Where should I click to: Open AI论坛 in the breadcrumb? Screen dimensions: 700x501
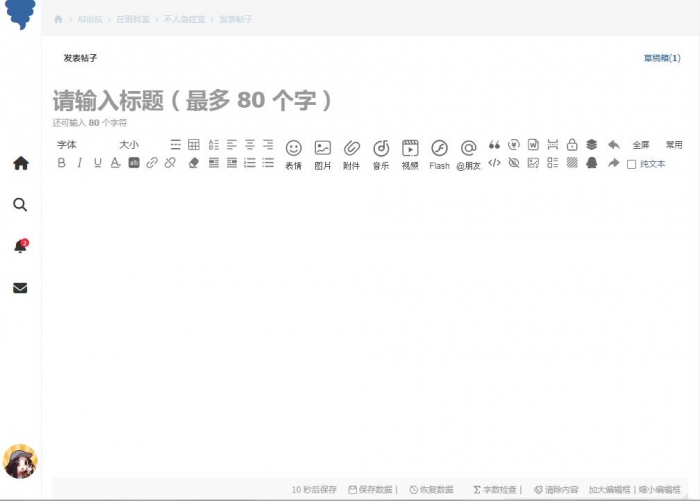click(x=90, y=19)
